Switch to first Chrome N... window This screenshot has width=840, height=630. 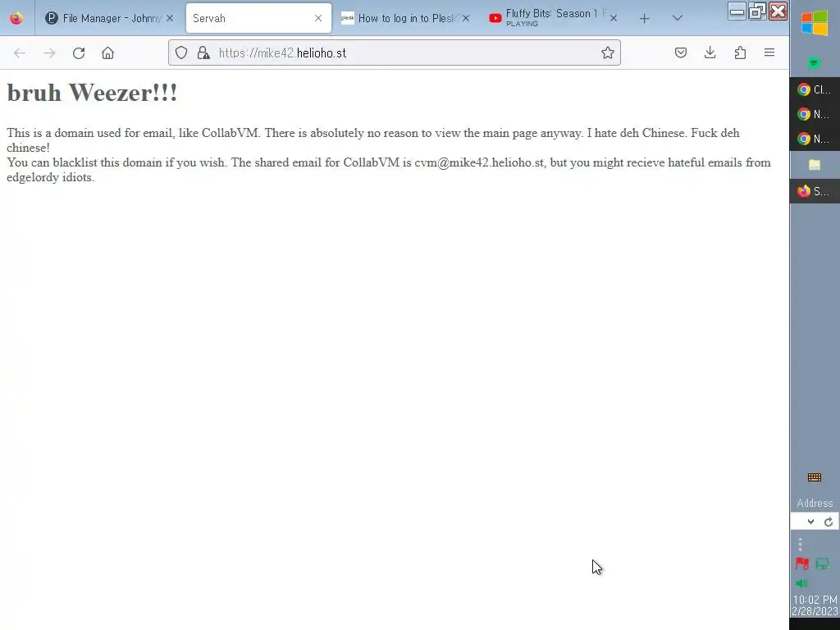tap(815, 114)
